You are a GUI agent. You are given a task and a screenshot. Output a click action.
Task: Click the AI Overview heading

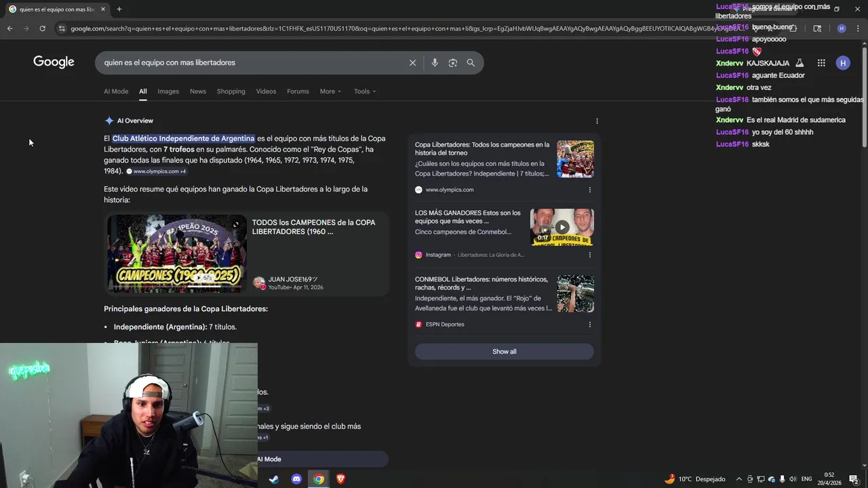(x=135, y=121)
